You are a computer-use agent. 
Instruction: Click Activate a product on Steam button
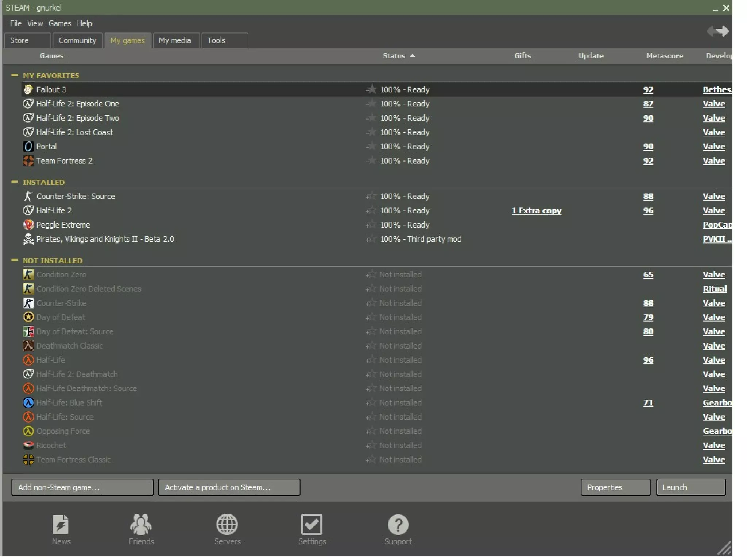229,487
